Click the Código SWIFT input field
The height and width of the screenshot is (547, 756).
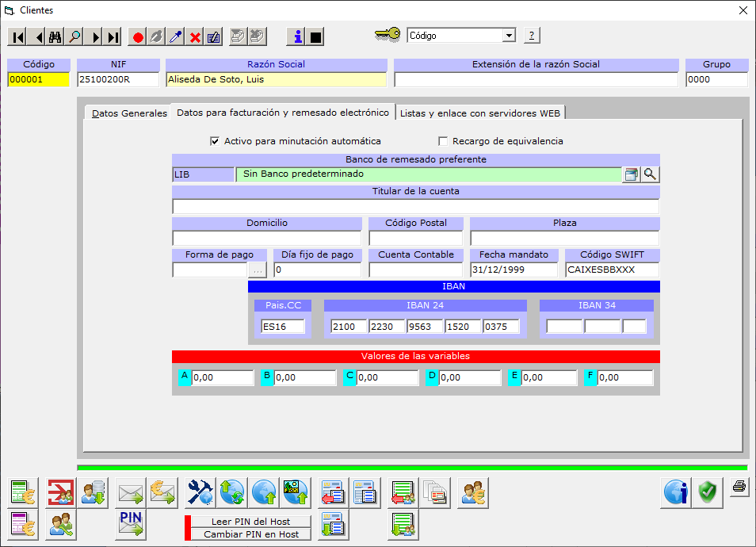612,270
